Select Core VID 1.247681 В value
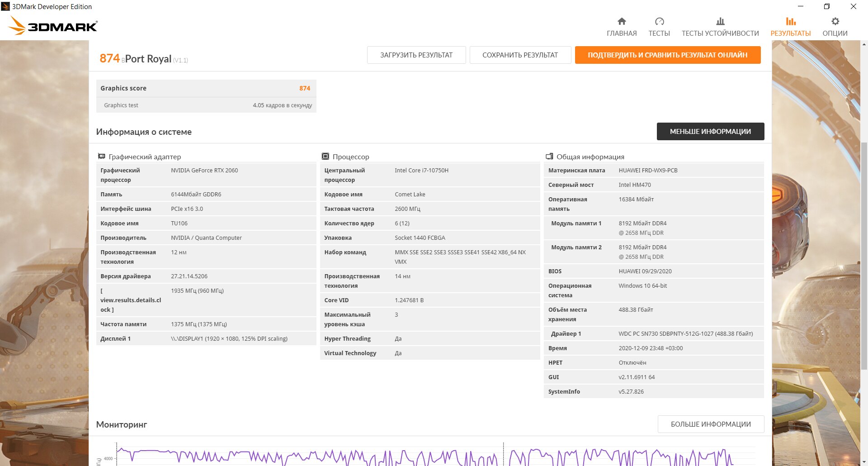Image resolution: width=868 pixels, height=466 pixels. pyautogui.click(x=409, y=300)
